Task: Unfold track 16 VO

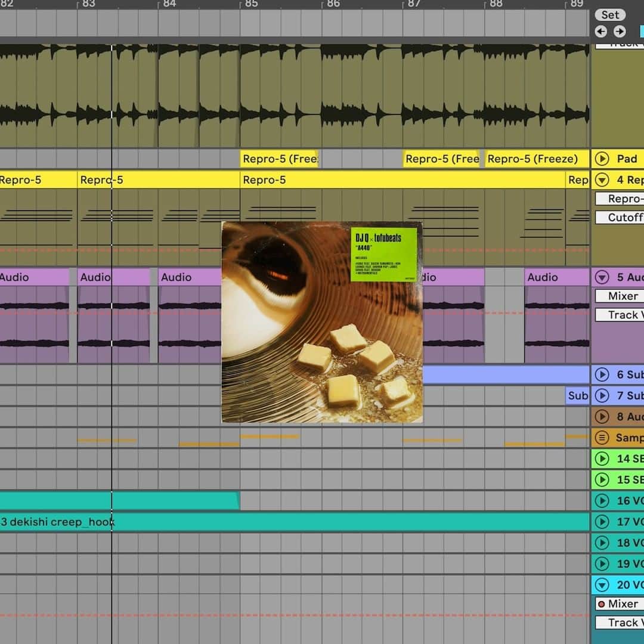Action: point(602,501)
